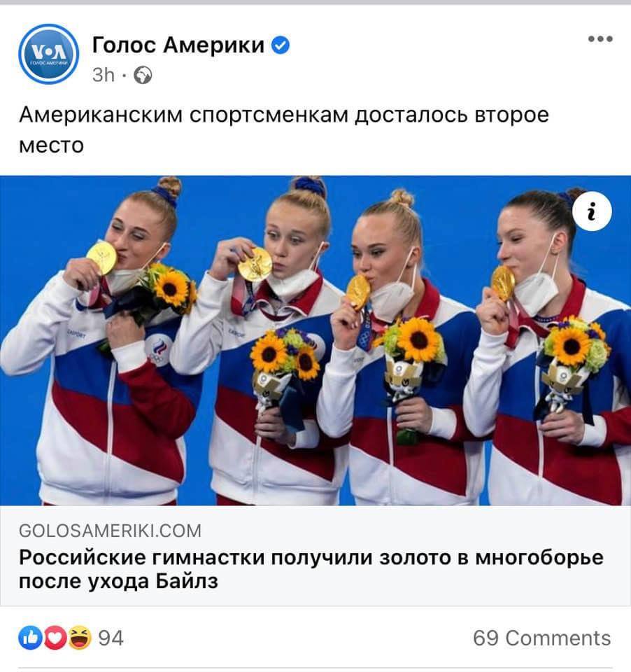View the 94 reactions count
The height and width of the screenshot is (672, 631).
111,638
